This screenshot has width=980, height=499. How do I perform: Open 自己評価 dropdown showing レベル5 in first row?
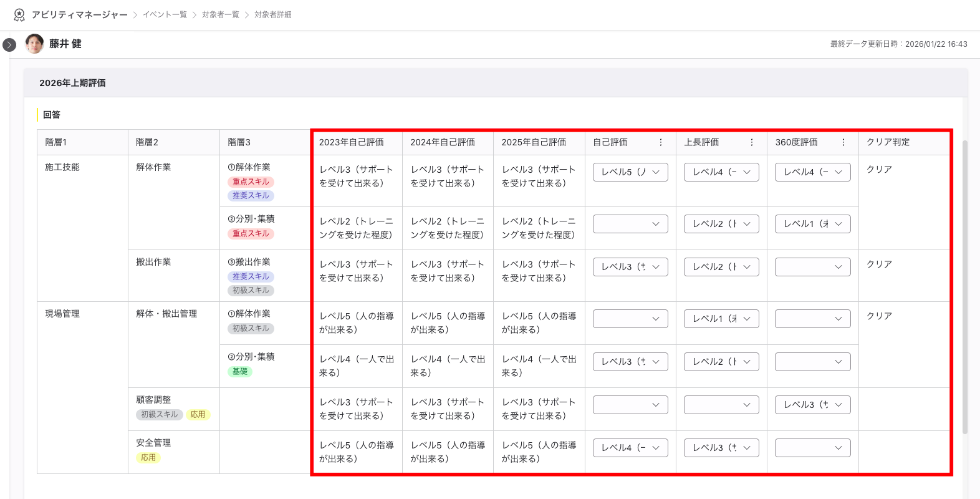[630, 172]
